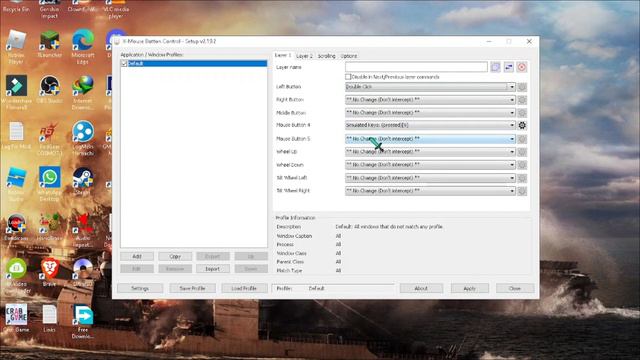
Task: Check Disable in Next/Previous layer commands
Action: coord(348,77)
